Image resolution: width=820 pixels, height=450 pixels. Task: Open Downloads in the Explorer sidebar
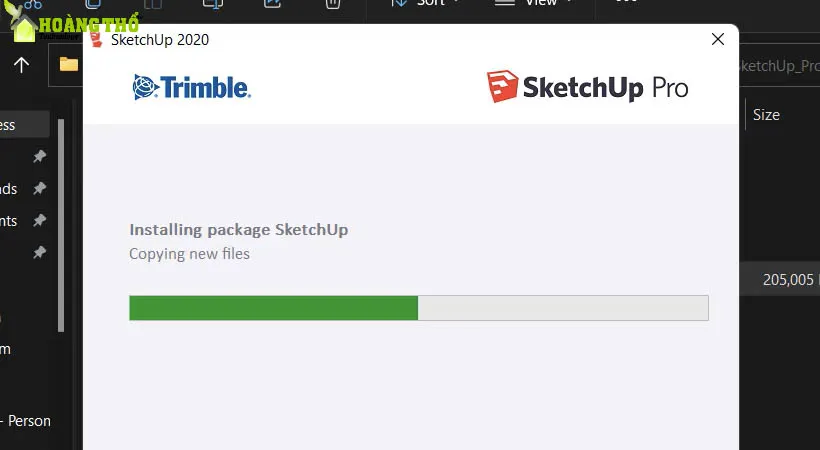[10, 188]
